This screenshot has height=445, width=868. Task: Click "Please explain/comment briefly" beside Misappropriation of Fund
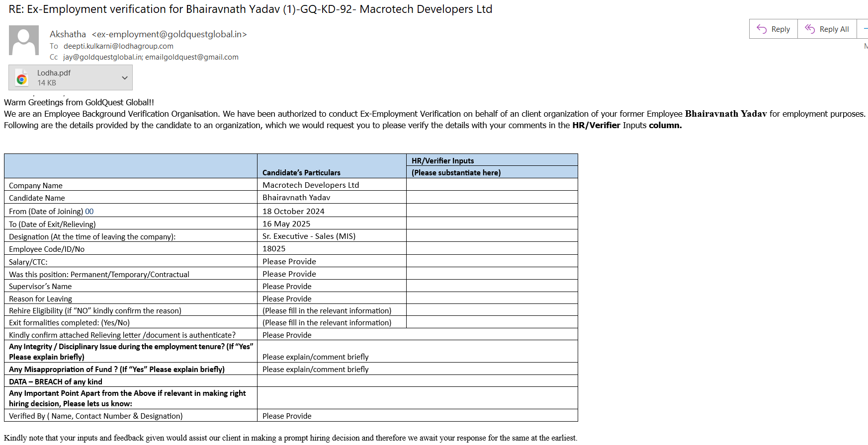pos(316,369)
